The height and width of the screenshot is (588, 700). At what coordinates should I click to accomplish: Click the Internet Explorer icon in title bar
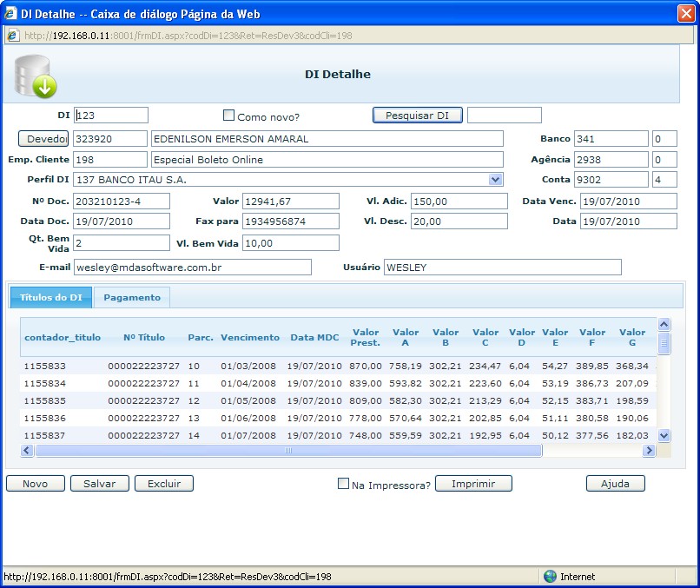[11, 14]
